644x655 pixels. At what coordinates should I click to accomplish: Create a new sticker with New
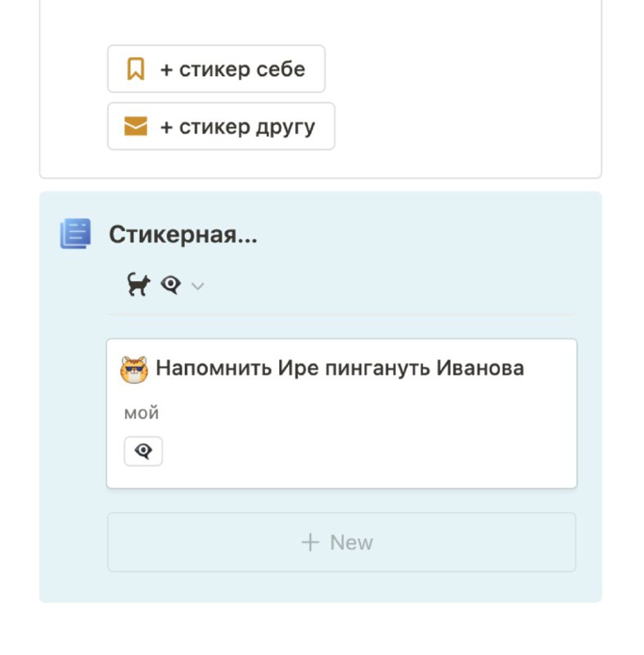click(341, 542)
